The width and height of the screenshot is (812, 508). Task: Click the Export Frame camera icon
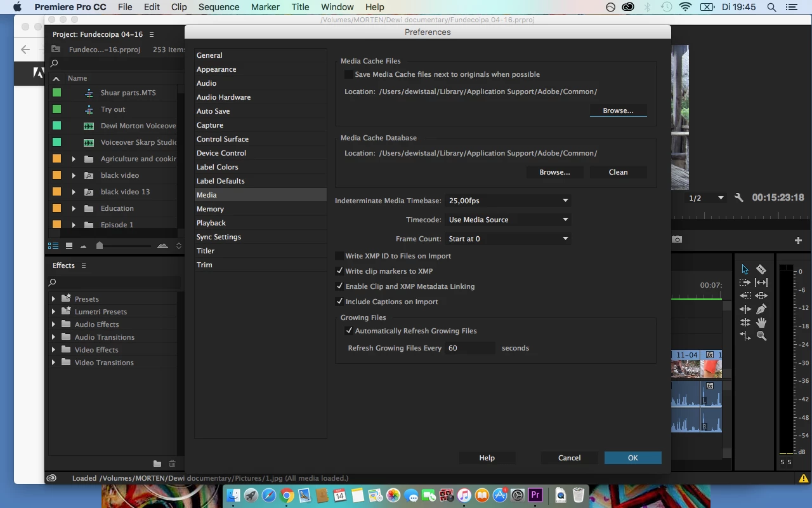pyautogui.click(x=678, y=239)
